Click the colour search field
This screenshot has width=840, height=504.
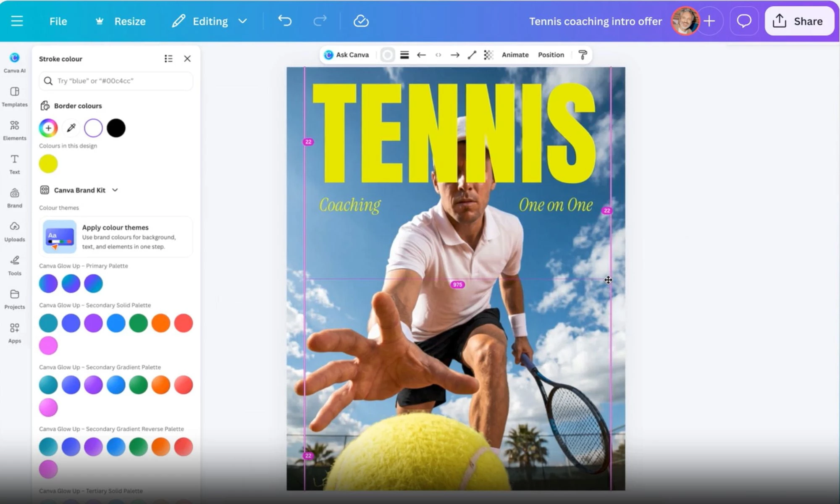click(116, 81)
